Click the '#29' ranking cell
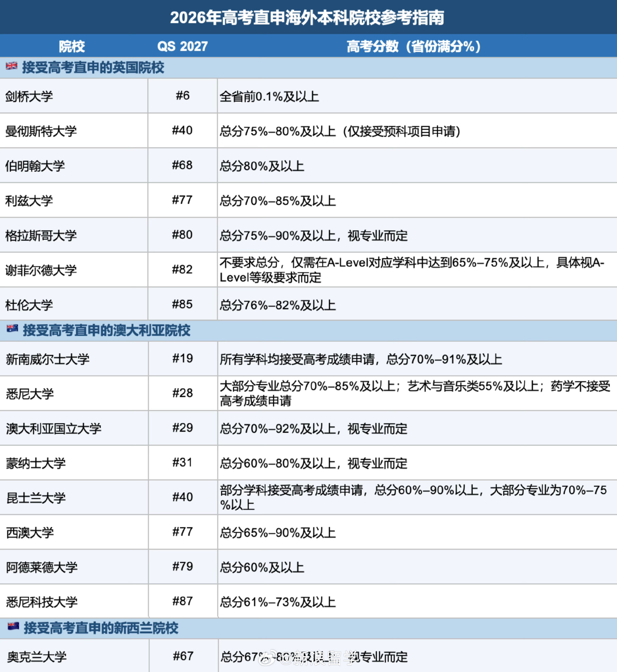Viewport: 617px width, 672px height. [x=183, y=428]
